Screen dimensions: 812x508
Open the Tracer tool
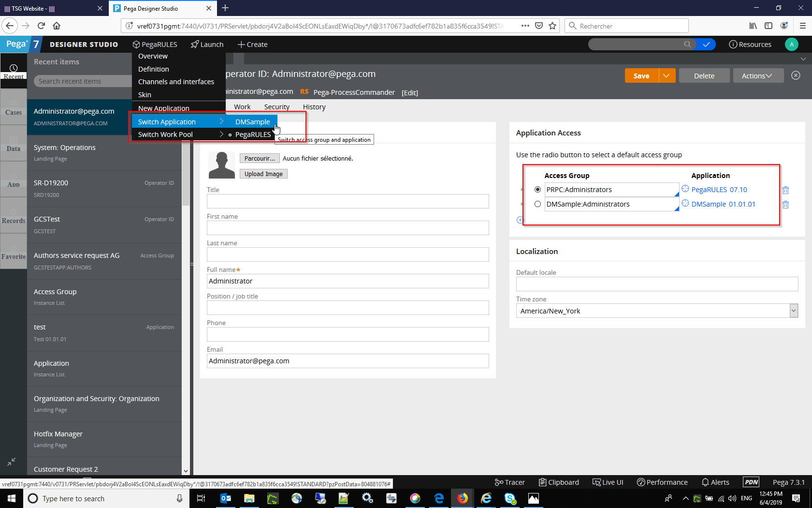[509, 482]
